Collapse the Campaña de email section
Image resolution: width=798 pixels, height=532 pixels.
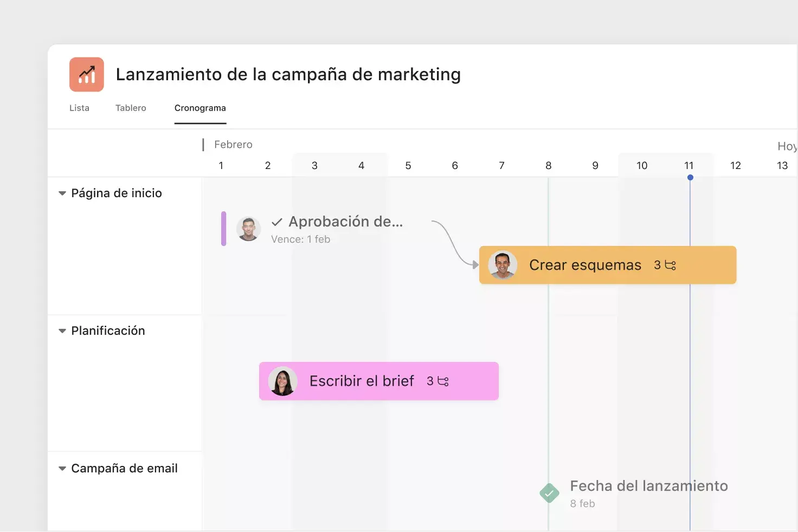pos(62,468)
